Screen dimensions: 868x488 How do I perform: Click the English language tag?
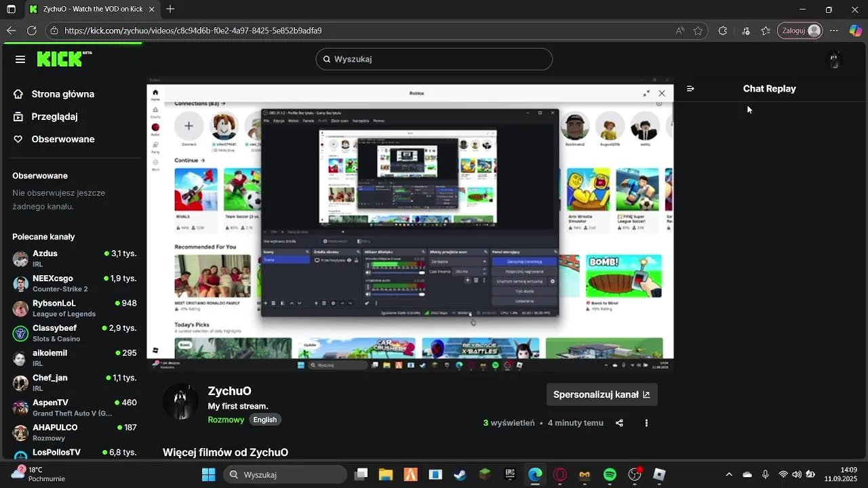click(265, 420)
